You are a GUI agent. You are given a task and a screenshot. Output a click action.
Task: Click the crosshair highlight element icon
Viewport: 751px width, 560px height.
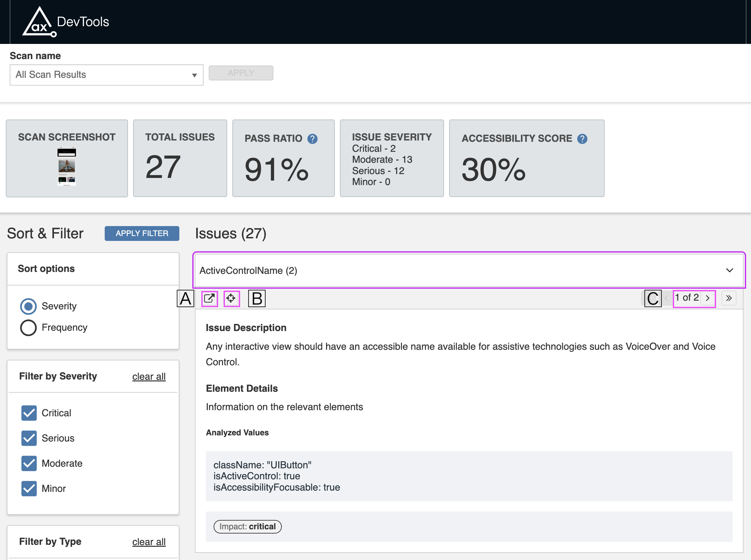[231, 298]
